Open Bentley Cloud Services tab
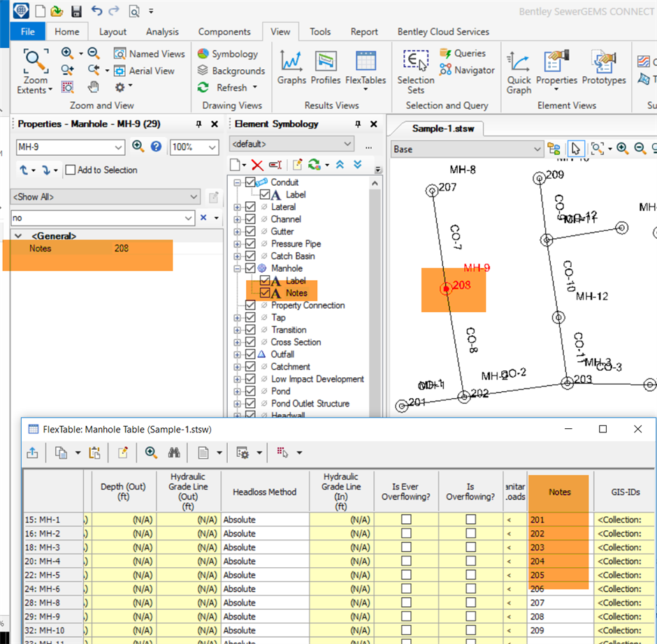Image resolution: width=657 pixels, height=644 pixels. [x=443, y=32]
